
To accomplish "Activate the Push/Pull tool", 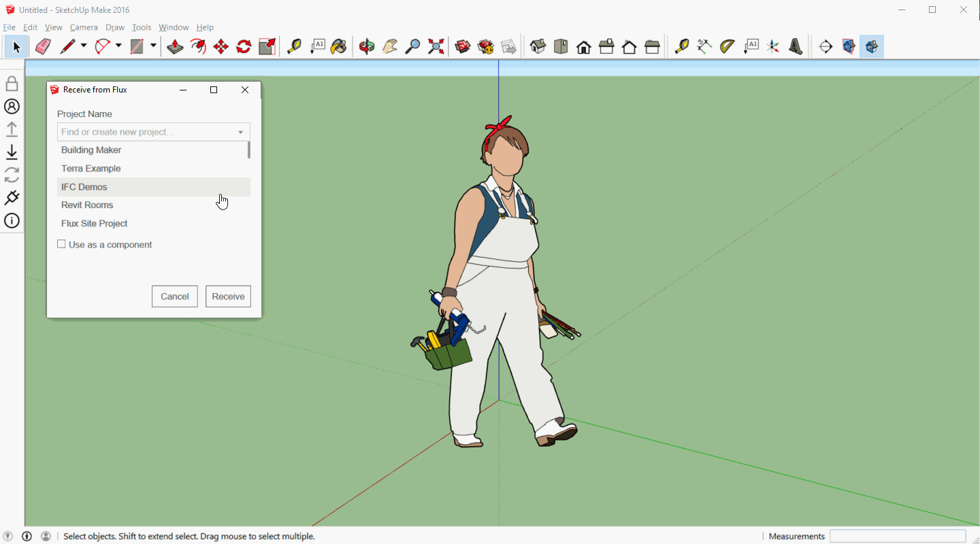I will (175, 46).
